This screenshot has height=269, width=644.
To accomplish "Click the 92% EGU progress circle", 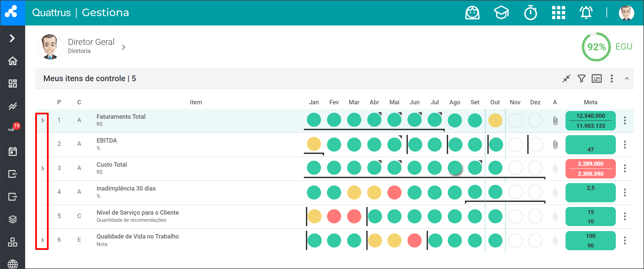I will 596,47.
